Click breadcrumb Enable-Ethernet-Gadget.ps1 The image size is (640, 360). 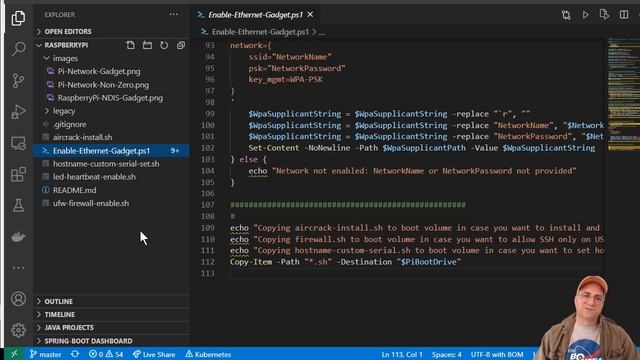pyautogui.click(x=260, y=32)
